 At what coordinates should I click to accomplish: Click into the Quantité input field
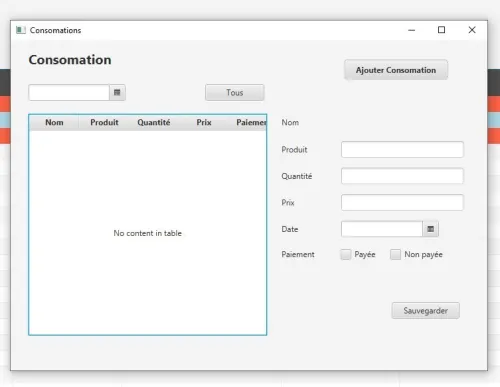point(402,176)
